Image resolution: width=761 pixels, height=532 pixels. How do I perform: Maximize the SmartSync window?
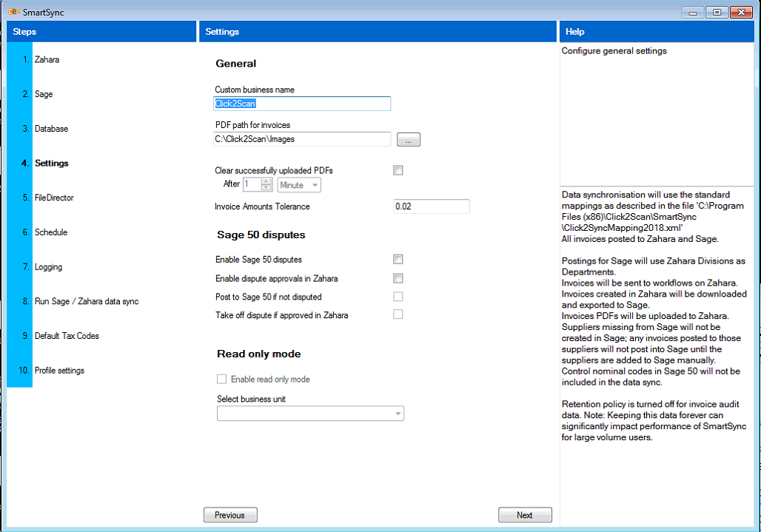pos(717,12)
